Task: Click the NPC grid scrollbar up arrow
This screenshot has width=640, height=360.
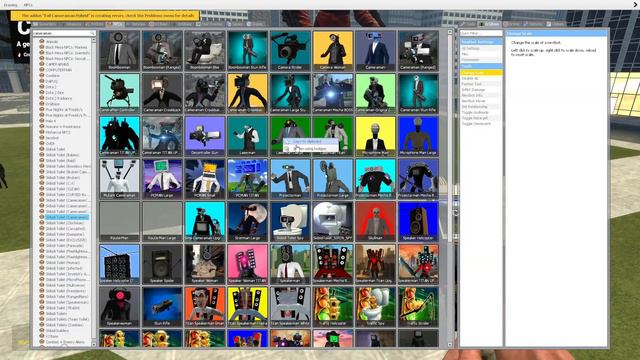Action: click(x=450, y=32)
